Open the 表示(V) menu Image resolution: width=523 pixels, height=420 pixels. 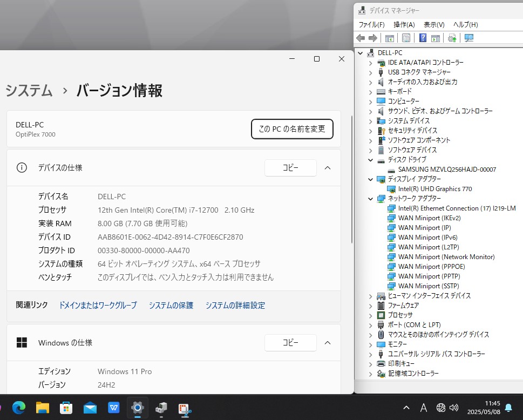(x=434, y=25)
